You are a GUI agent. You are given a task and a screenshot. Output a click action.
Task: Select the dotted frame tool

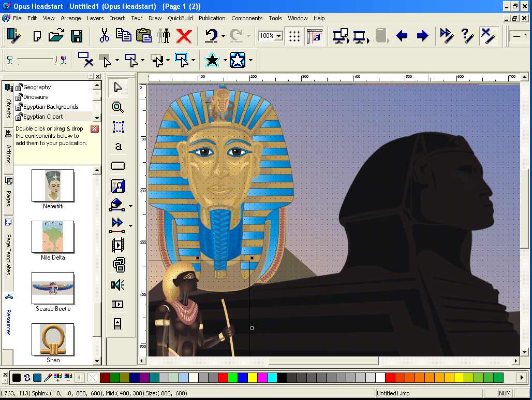click(x=118, y=126)
